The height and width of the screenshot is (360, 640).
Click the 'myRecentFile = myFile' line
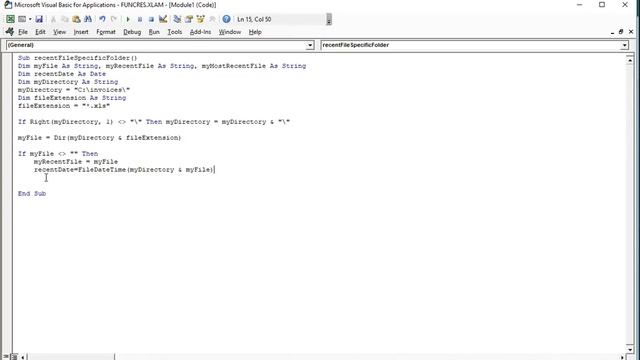click(x=76, y=162)
